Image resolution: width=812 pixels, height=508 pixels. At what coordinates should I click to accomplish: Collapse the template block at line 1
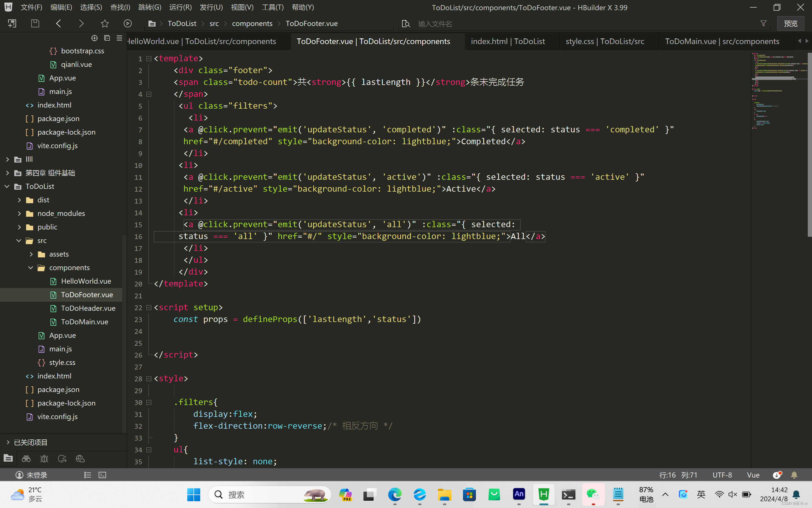[x=149, y=58]
